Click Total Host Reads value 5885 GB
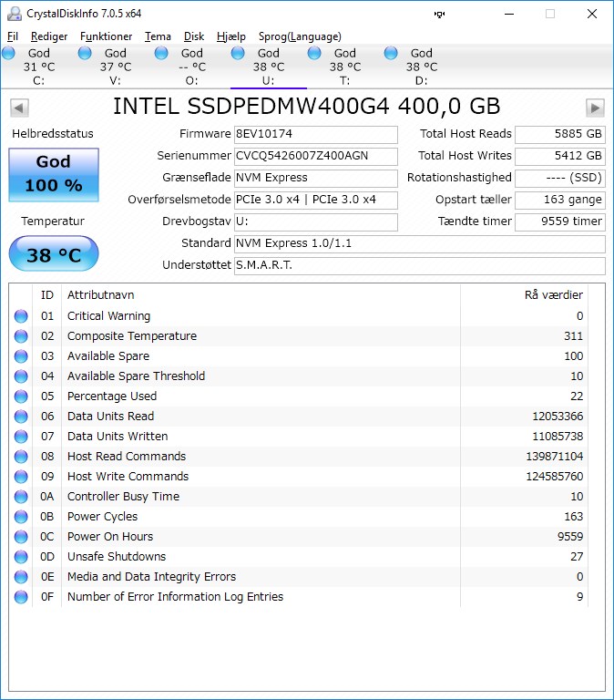614x700 pixels. pos(560,134)
